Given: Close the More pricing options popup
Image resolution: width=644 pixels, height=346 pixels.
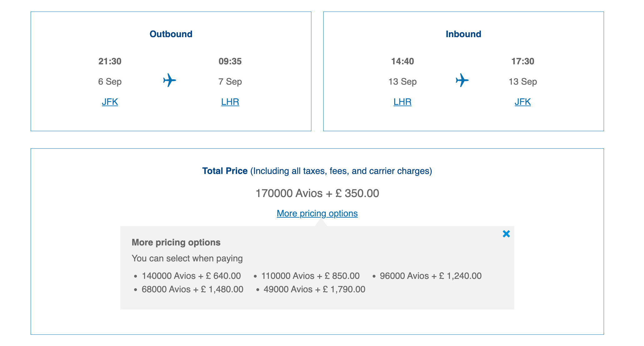Looking at the screenshot, I should [x=506, y=234].
